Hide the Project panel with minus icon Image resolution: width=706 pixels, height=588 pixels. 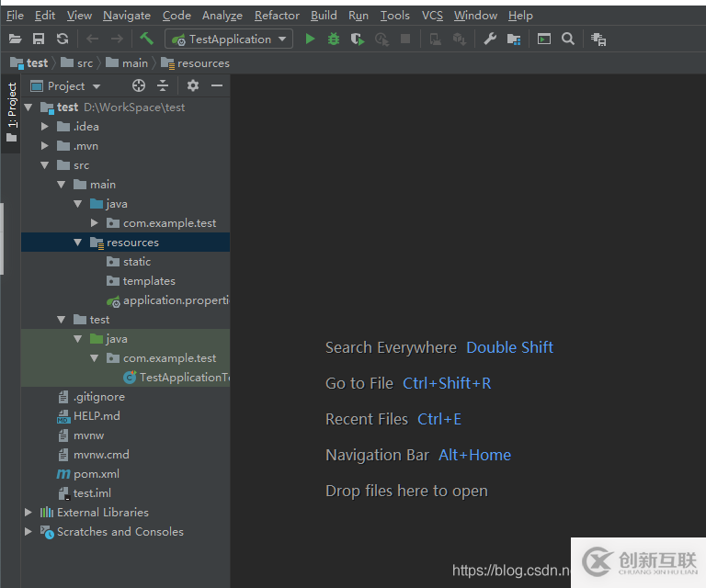[x=217, y=85]
